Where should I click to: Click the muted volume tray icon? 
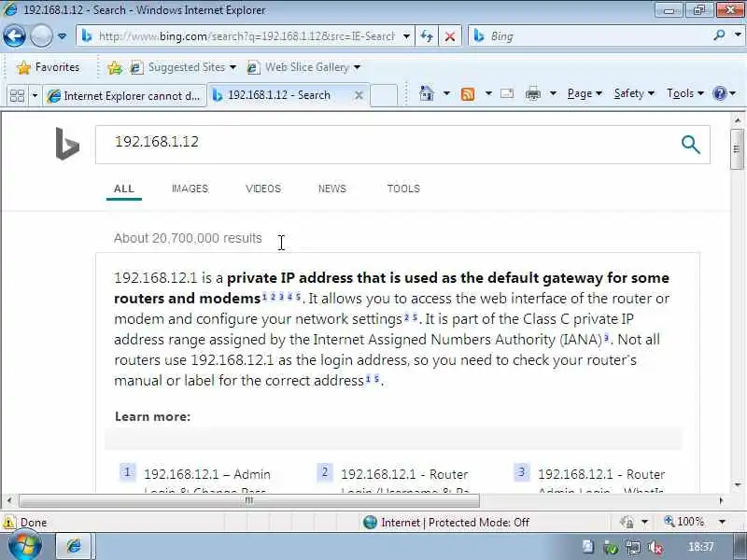coord(656,548)
